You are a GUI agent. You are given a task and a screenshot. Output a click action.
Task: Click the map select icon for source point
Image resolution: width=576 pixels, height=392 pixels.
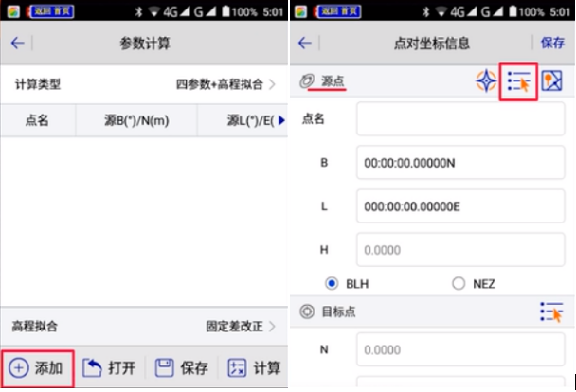coord(552,81)
